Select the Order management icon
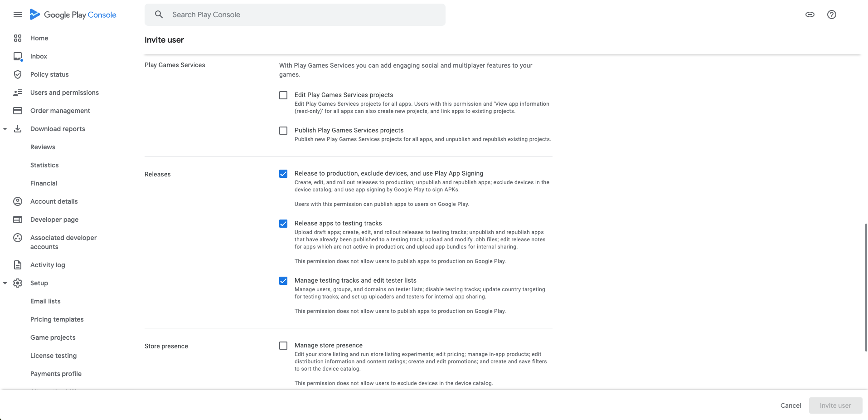 coord(18,111)
